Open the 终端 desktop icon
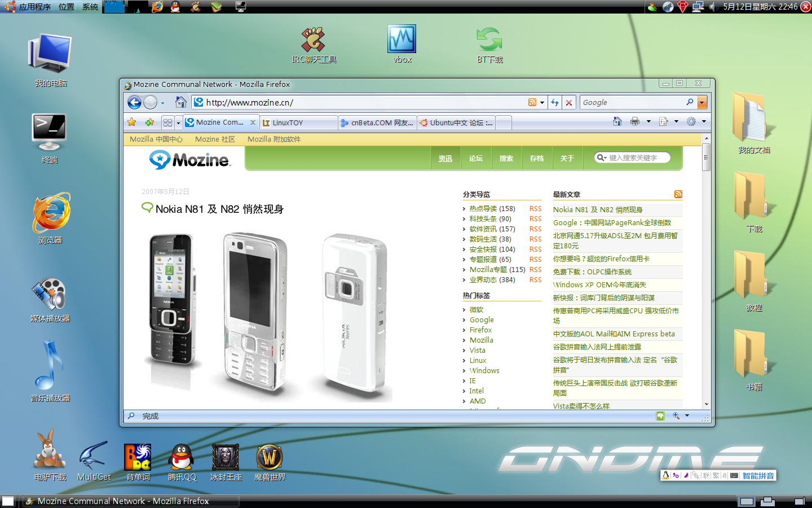Screen dimensions: 812x508 pos(50,139)
